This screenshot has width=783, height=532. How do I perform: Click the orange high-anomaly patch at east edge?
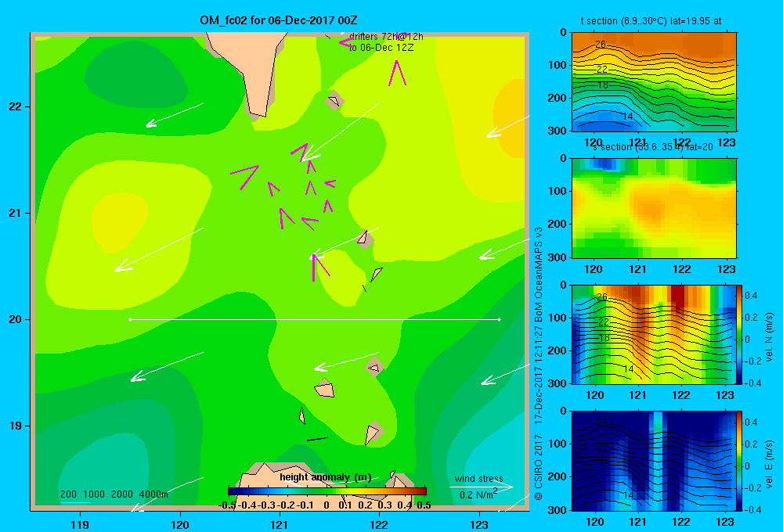(511, 118)
